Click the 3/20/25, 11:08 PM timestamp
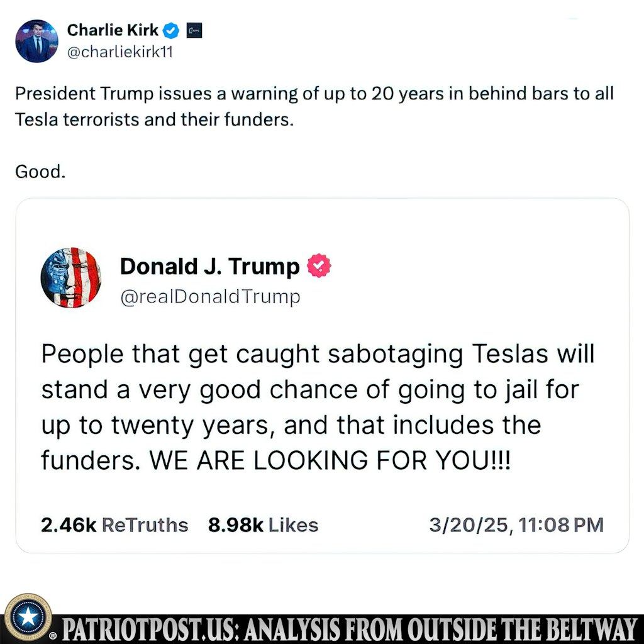Screen dimensions: 644x644 point(516,525)
